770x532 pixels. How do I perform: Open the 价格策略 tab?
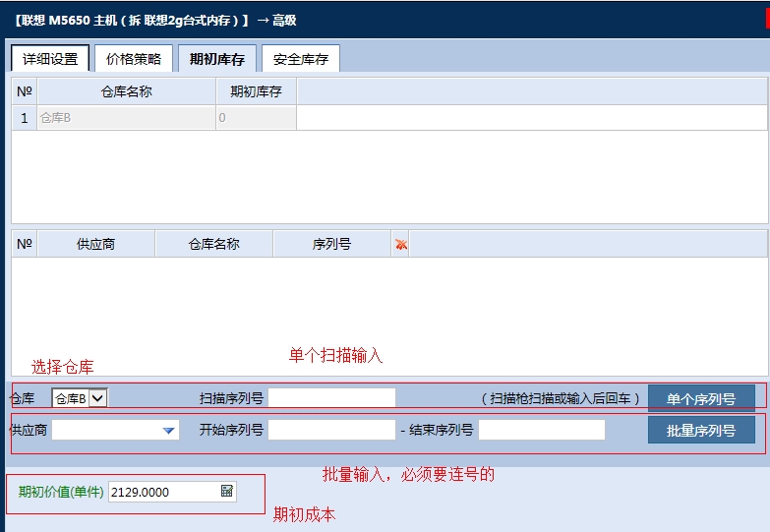coord(134,58)
